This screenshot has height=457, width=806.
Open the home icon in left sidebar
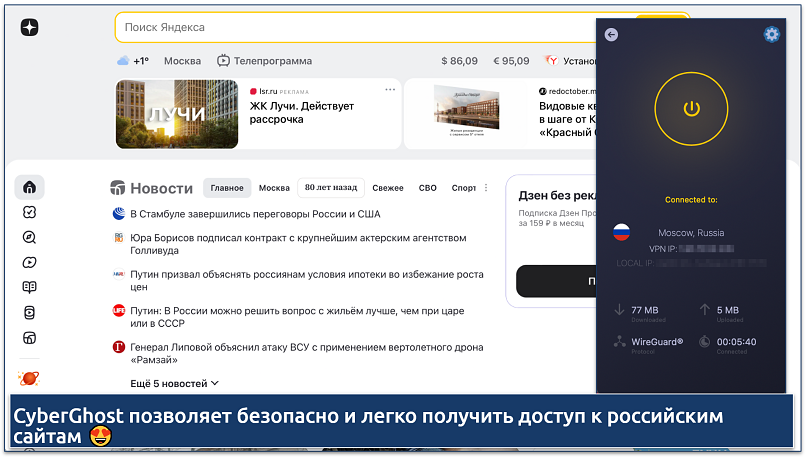(29, 187)
